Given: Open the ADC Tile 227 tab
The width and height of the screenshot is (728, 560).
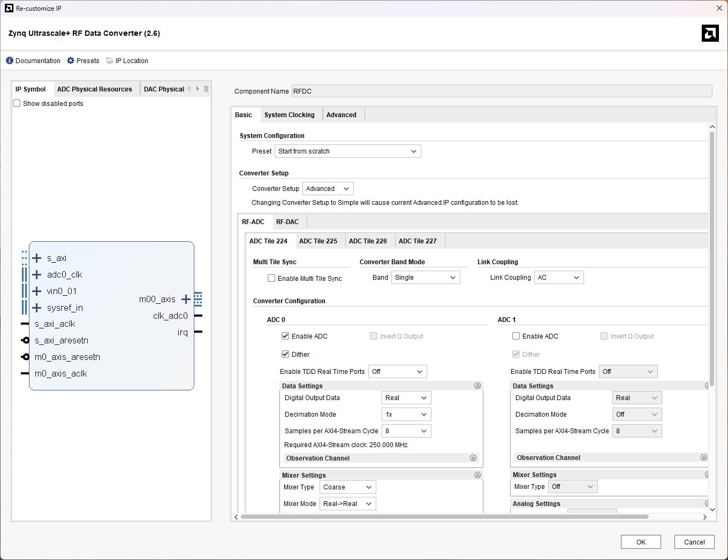Looking at the screenshot, I should coord(418,241).
